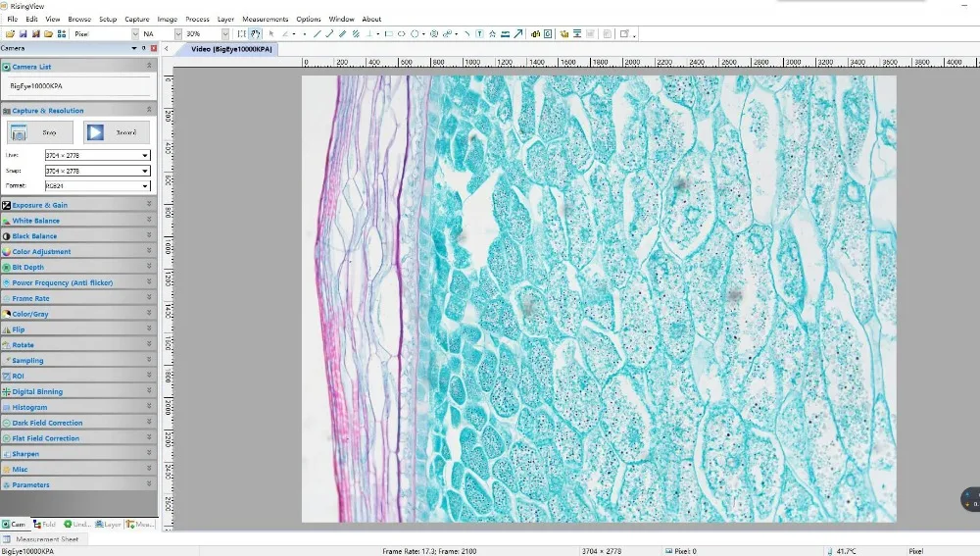The width and height of the screenshot is (980, 556).
Task: Select the line measurement tool
Action: (x=317, y=33)
